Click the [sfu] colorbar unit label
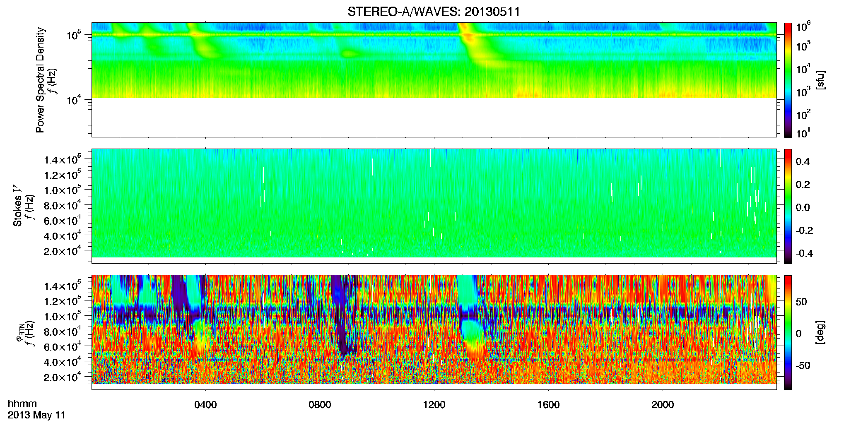The width and height of the screenshot is (868, 447). click(x=820, y=80)
